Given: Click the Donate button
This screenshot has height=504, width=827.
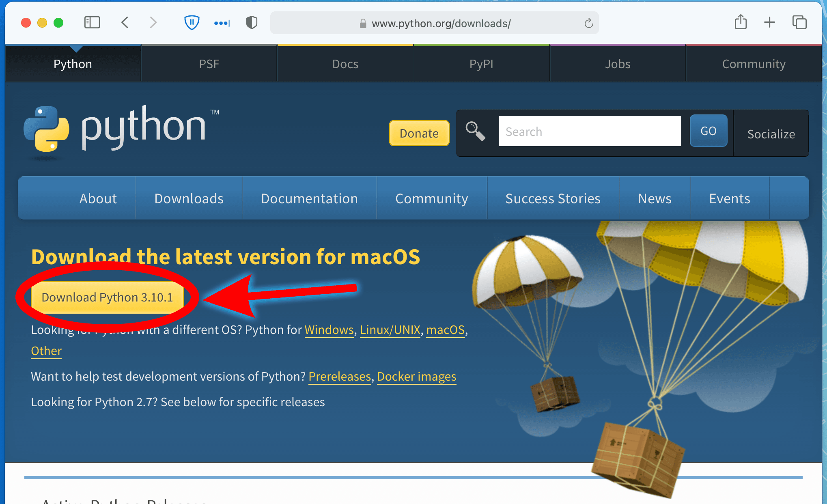Looking at the screenshot, I should (419, 133).
